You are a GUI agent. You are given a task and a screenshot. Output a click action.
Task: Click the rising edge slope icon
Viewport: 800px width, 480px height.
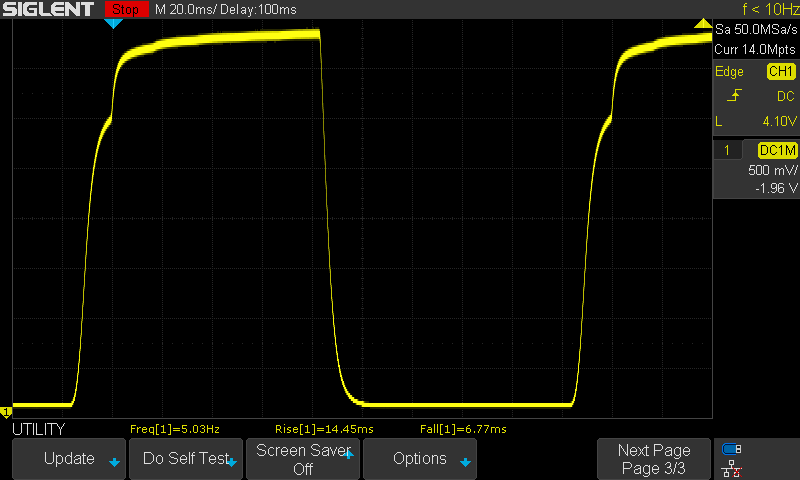[x=734, y=95]
